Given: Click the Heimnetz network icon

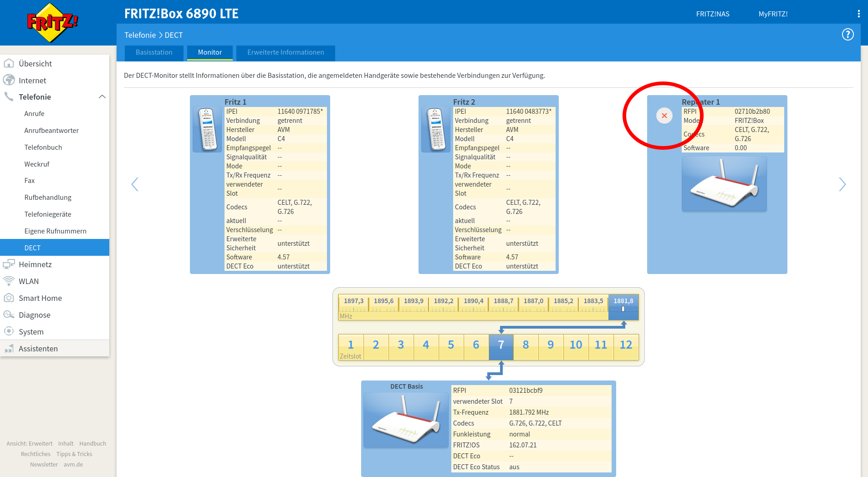Looking at the screenshot, I should tap(9, 264).
